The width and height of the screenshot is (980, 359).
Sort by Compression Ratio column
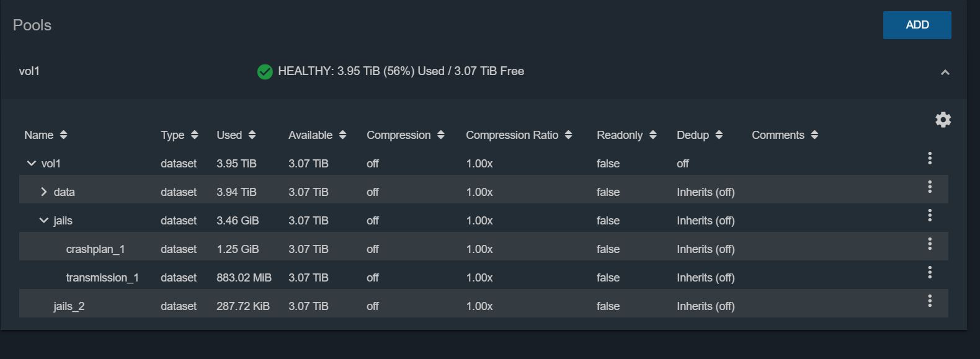click(x=519, y=135)
